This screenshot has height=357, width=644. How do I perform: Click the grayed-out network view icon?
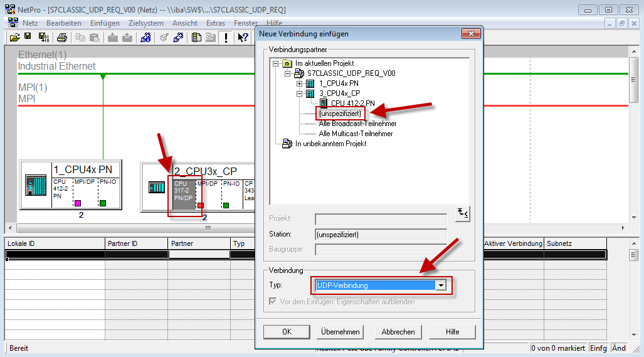(x=210, y=38)
